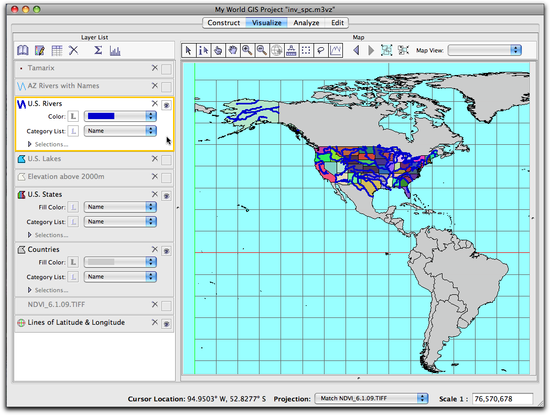The image size is (550, 415).
Task: Open U.S. States Fill Color dropdown
Action: pos(120,207)
